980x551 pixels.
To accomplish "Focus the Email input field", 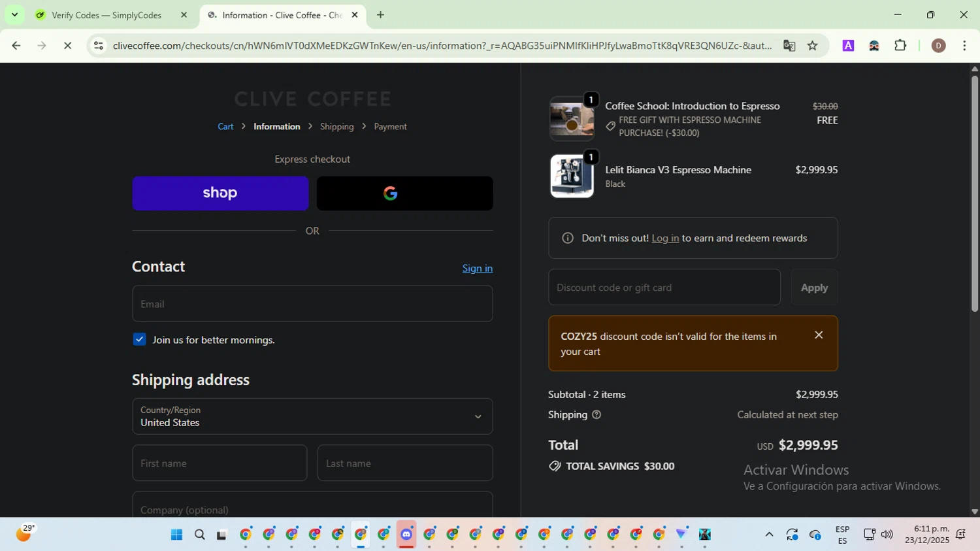I will [312, 303].
